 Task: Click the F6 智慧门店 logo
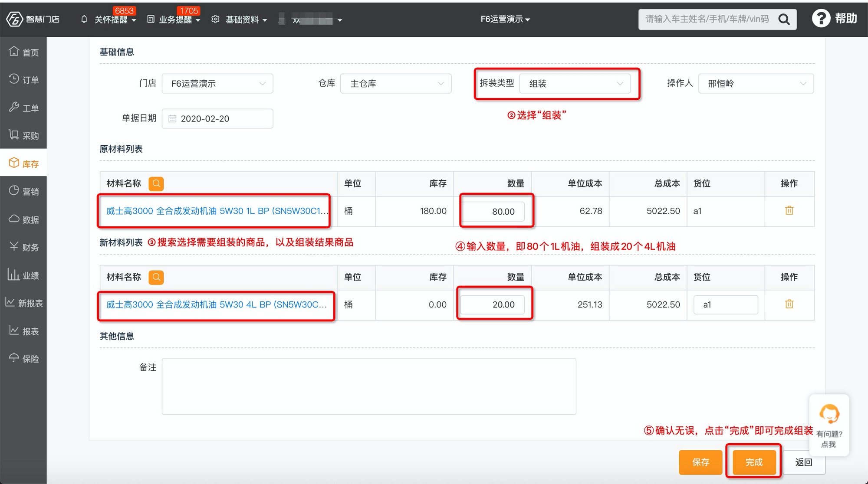[33, 19]
